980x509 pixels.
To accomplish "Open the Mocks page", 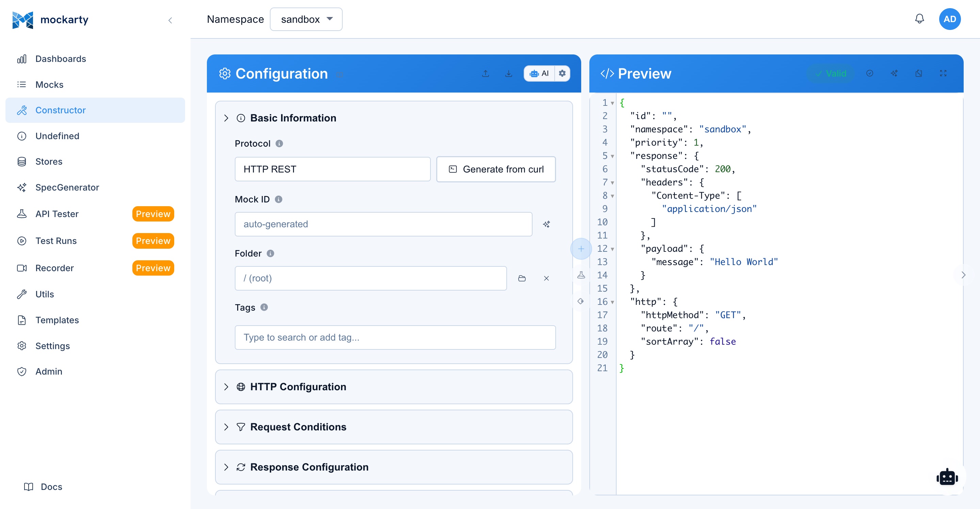I will 95,84.
